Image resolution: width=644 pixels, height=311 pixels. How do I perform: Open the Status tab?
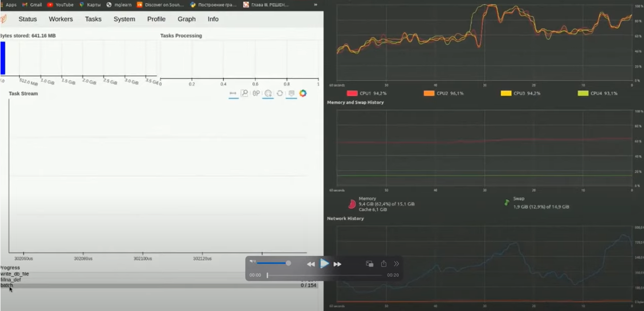click(x=28, y=19)
